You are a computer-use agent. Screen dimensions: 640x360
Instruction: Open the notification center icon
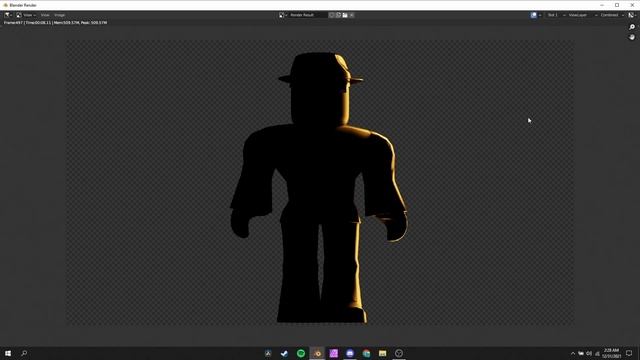point(629,353)
